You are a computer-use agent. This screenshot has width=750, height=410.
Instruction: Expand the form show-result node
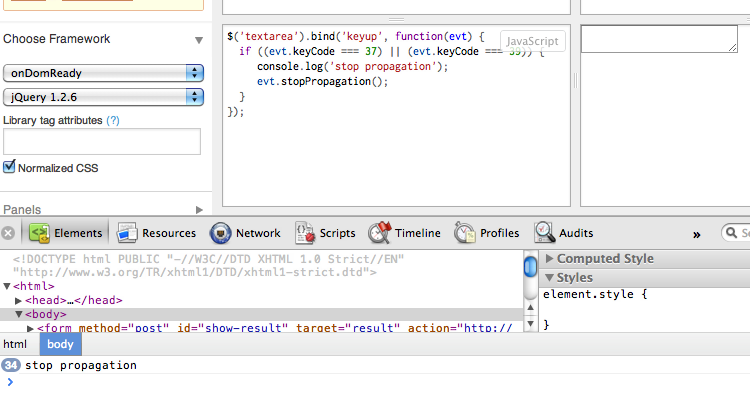30,328
